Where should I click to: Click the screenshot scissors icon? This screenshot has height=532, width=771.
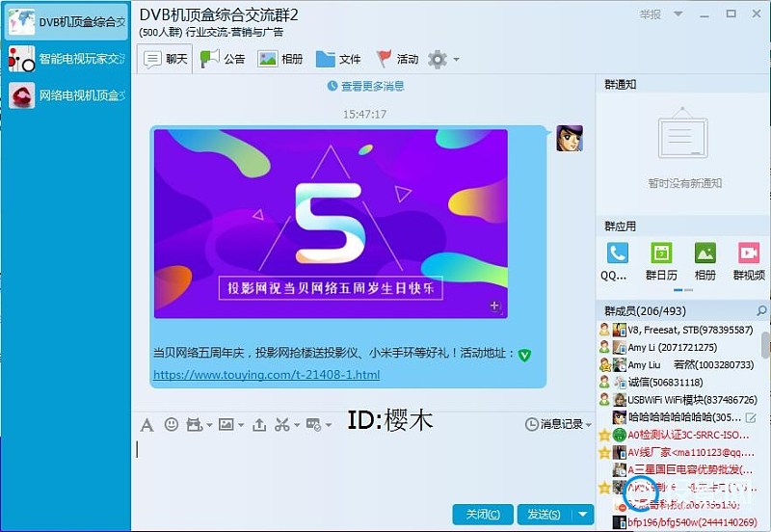(x=281, y=424)
